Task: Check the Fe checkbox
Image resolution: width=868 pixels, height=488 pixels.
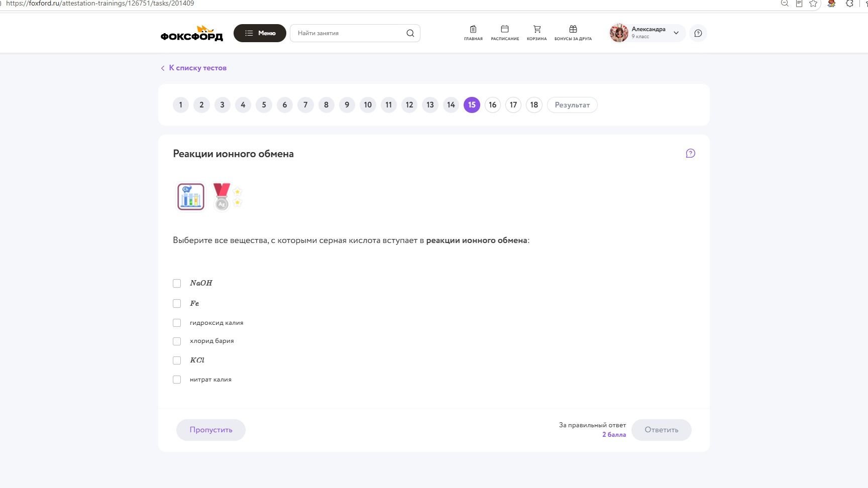Action: click(x=177, y=304)
